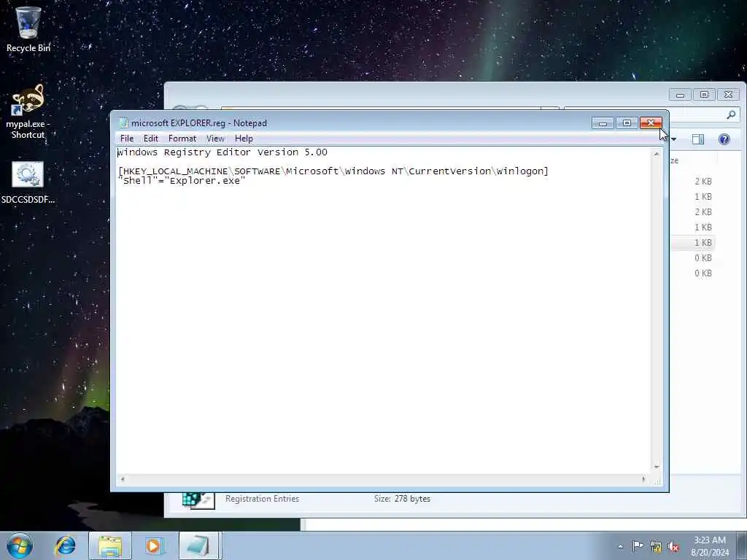Open the Action Center flag icon

coord(638,546)
